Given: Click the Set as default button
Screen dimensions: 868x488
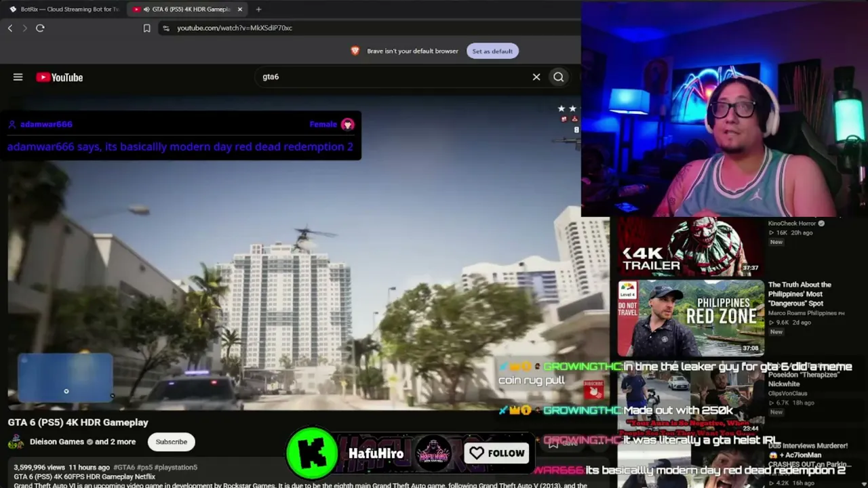Looking at the screenshot, I should click(492, 51).
